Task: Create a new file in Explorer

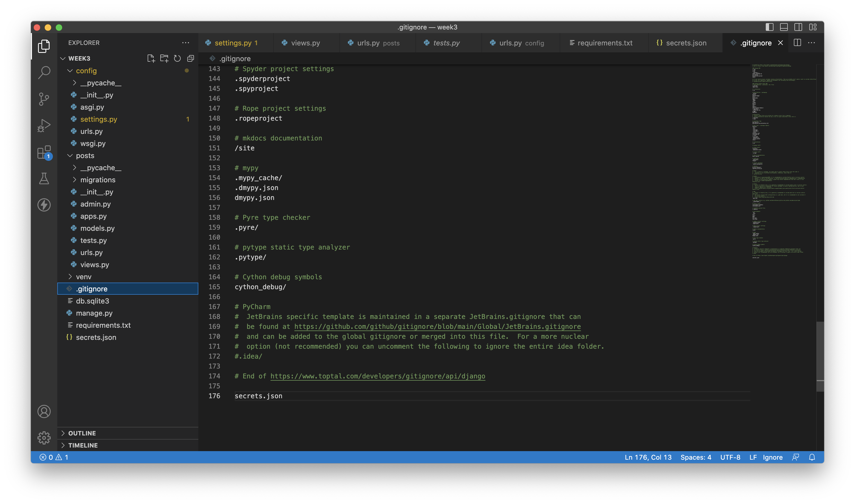Action: pos(151,58)
